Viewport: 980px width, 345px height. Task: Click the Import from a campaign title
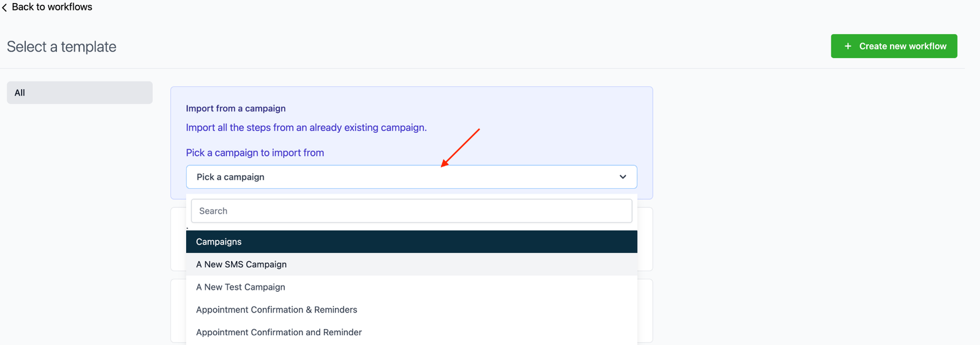[236, 108]
